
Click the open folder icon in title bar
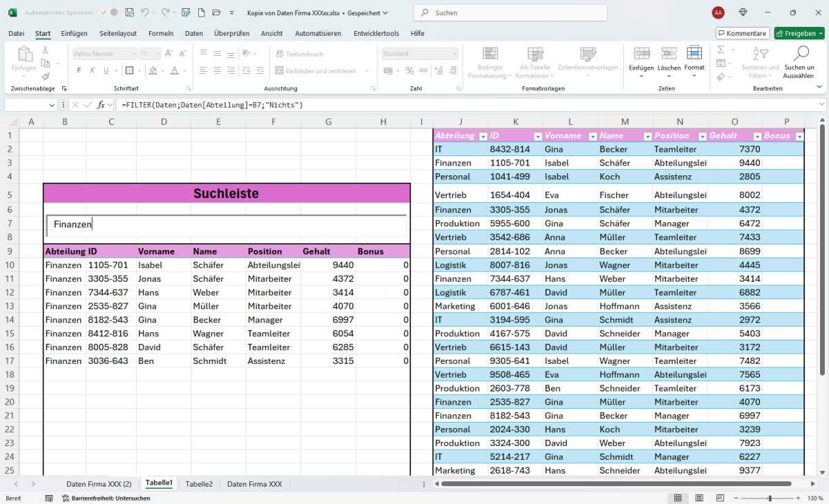[x=216, y=12]
